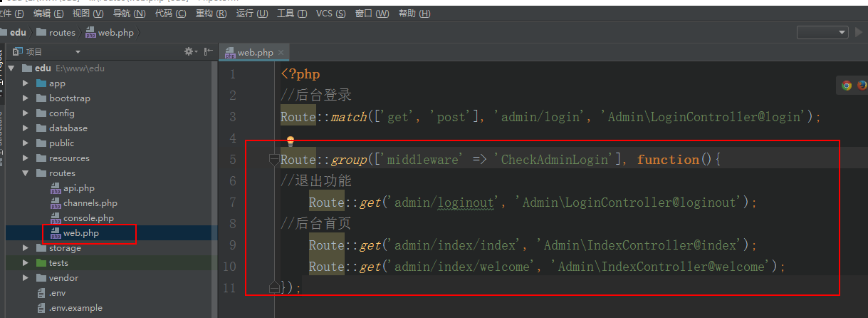This screenshot has height=318, width=868.
Task: Click routes in the breadcrumb navigation bar
Action: [x=62, y=32]
